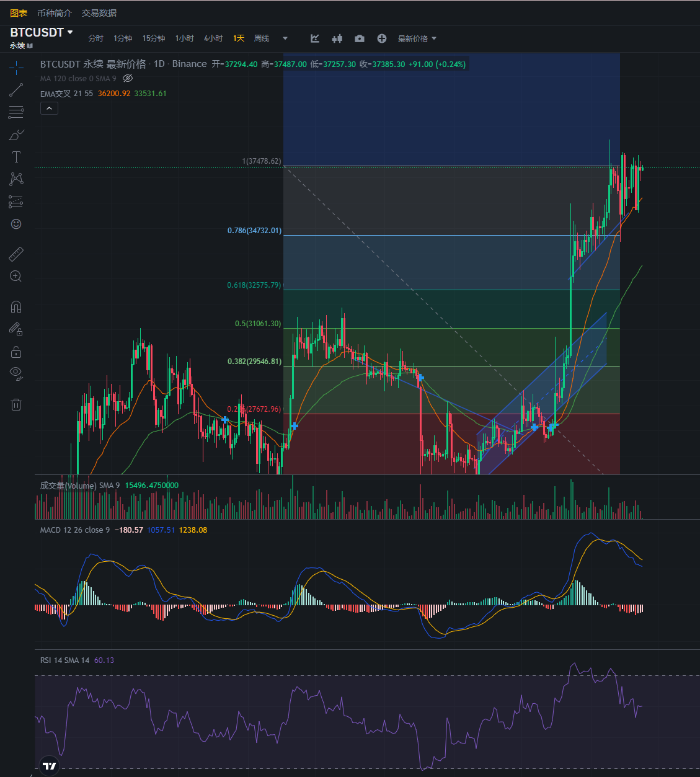Select the trend line drawing tool
The width and height of the screenshot is (700, 777).
16,90
